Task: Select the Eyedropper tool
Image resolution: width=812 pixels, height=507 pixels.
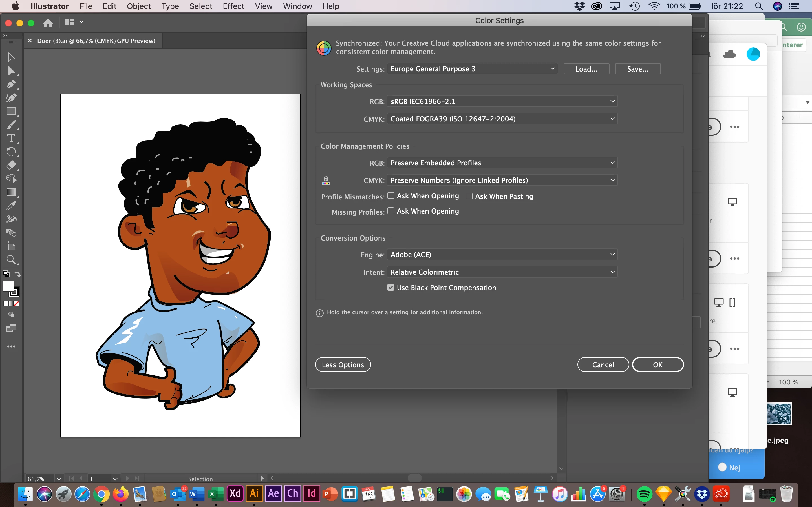Action: [x=11, y=206]
